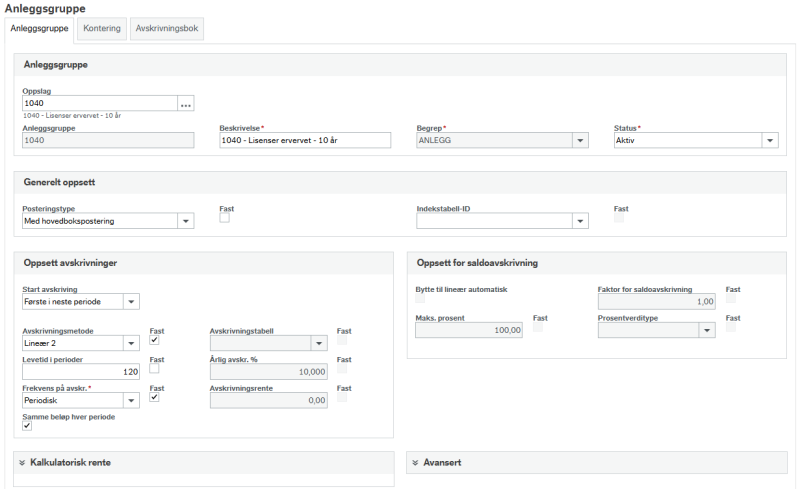Open the Start avskriving dropdown

[x=81, y=302]
